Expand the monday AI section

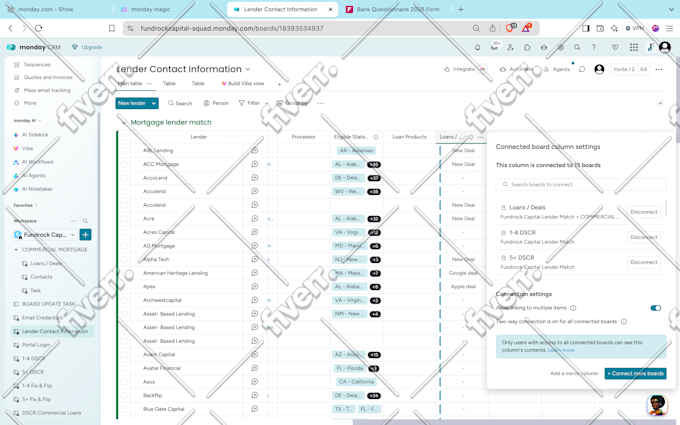pyautogui.click(x=40, y=121)
